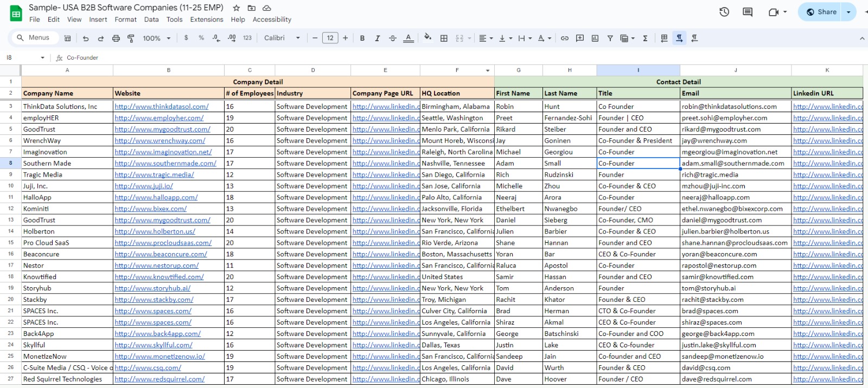Open the Edit menu
The image size is (868, 388).
(54, 20)
